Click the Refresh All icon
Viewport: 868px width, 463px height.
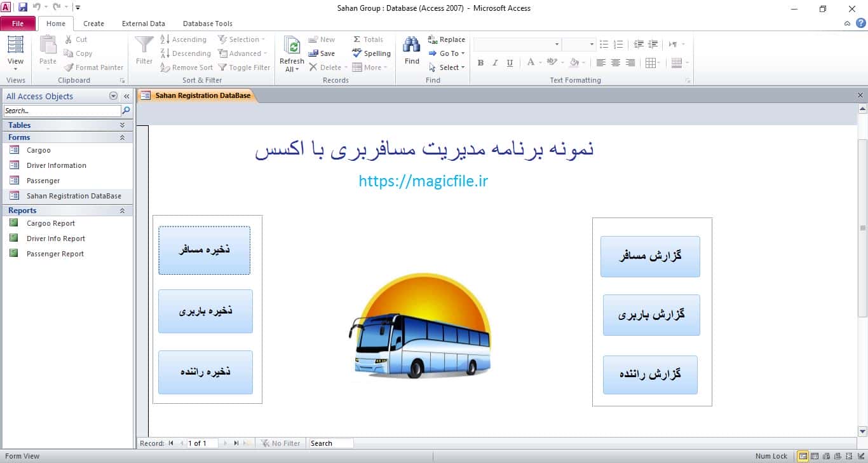tap(292, 45)
